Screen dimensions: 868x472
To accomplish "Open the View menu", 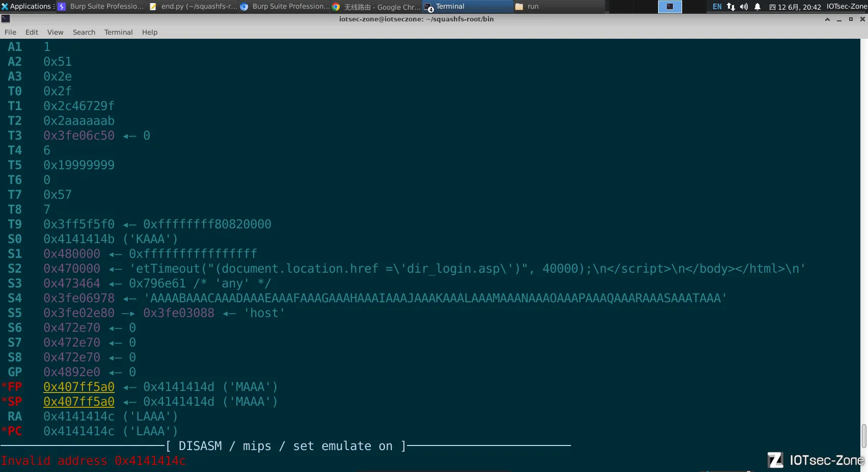I will point(56,32).
